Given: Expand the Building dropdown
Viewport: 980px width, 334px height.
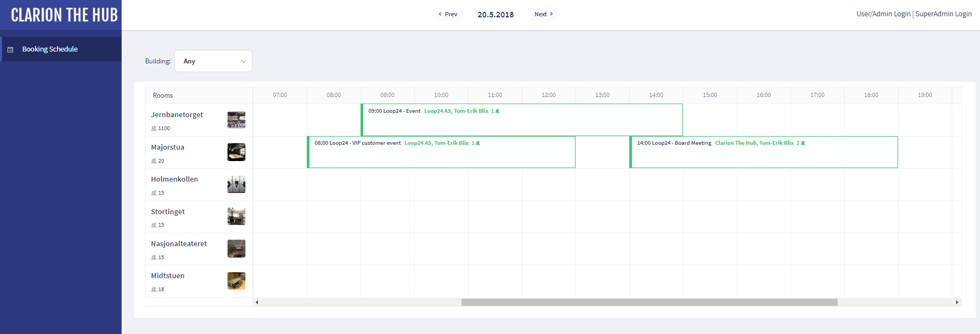Looking at the screenshot, I should coord(213,61).
